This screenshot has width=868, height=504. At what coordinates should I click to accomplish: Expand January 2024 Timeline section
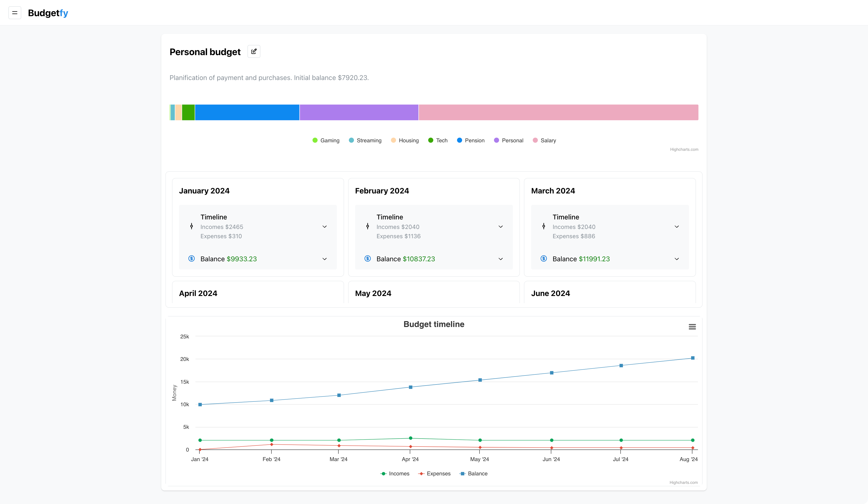pos(324,227)
